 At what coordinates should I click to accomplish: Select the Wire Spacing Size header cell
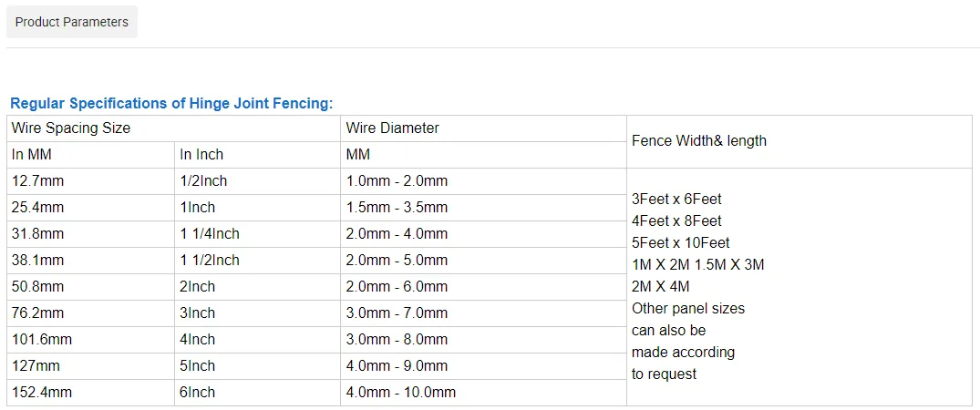71,128
